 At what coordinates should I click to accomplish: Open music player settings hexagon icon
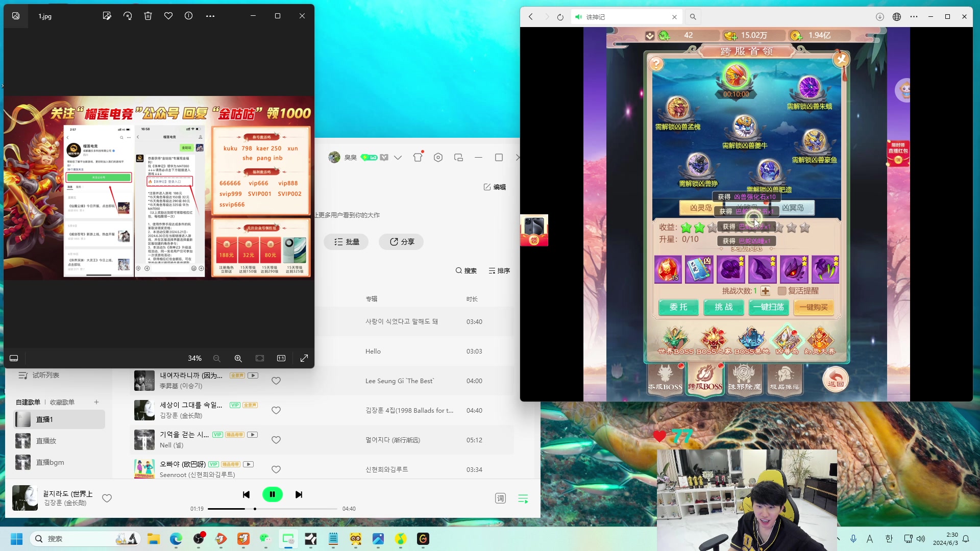click(438, 158)
